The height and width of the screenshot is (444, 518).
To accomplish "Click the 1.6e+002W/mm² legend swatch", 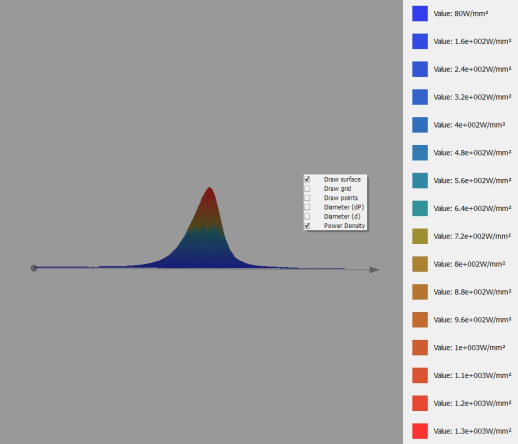I will [x=420, y=41].
